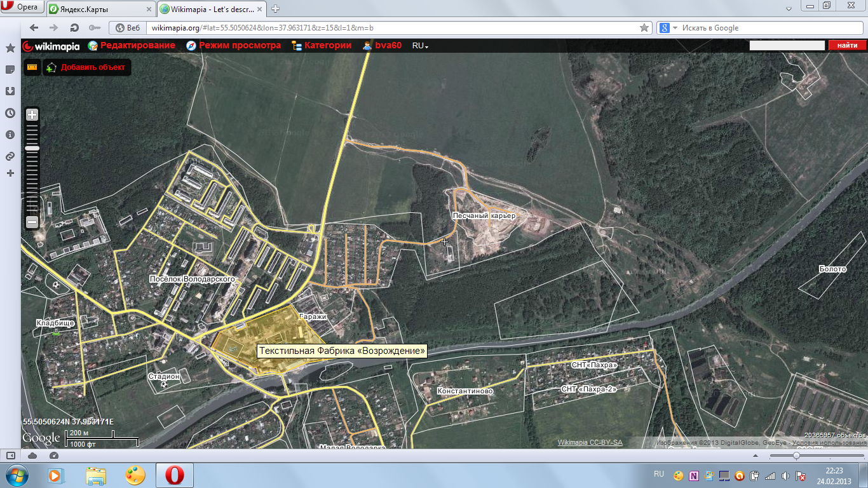The width and height of the screenshot is (868, 488).
Task: Open the history clock panel in sidebar
Action: (10, 113)
